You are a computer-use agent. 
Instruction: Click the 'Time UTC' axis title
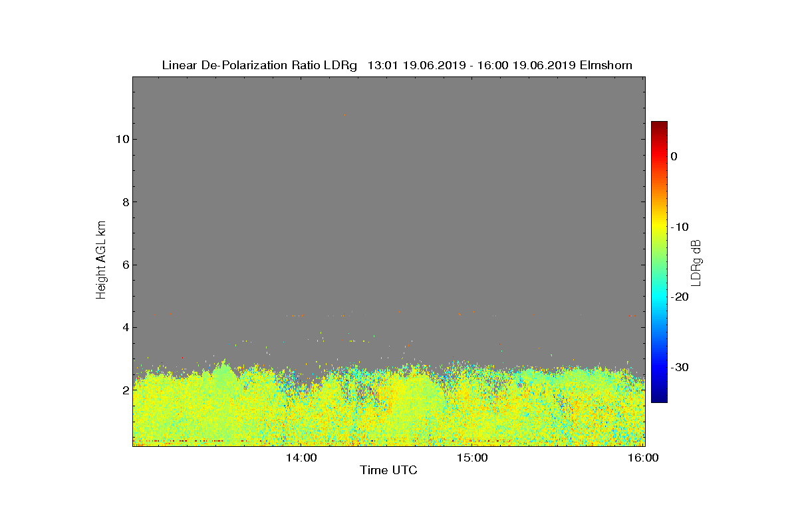coord(388,470)
